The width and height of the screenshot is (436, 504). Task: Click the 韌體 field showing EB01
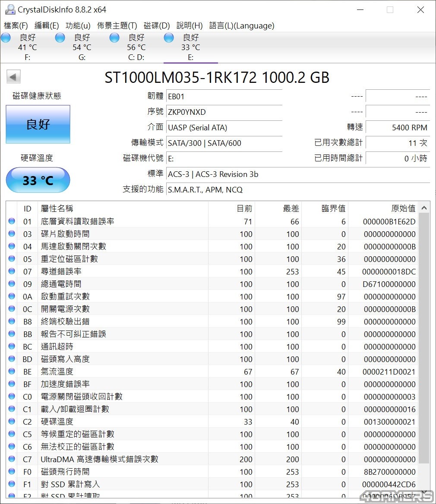pyautogui.click(x=224, y=96)
